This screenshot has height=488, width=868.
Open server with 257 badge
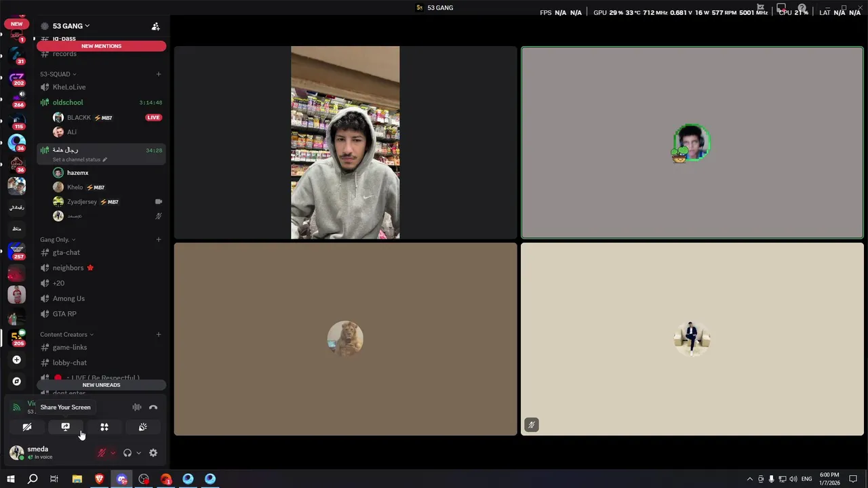[17, 251]
